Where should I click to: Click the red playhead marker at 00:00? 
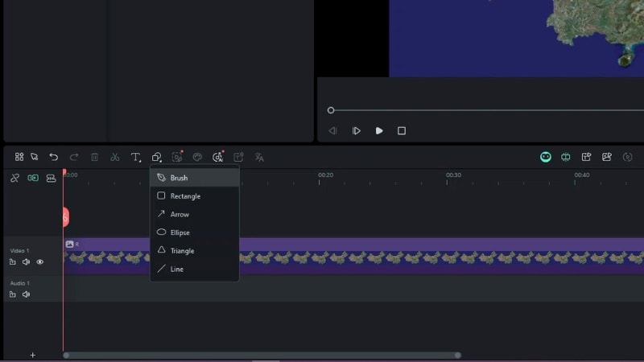[64, 172]
